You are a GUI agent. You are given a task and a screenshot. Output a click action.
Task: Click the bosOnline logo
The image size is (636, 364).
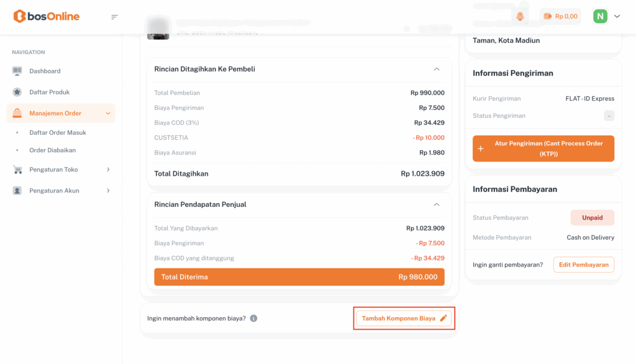[x=47, y=16]
